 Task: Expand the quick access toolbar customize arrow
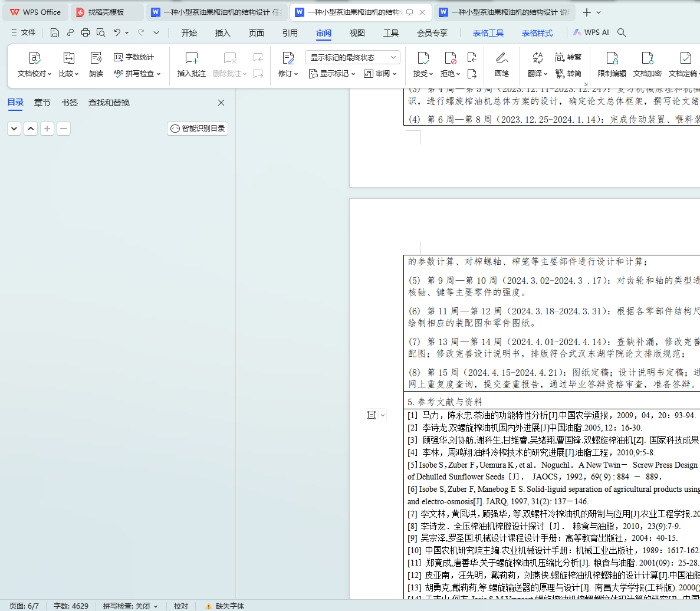pos(156,32)
